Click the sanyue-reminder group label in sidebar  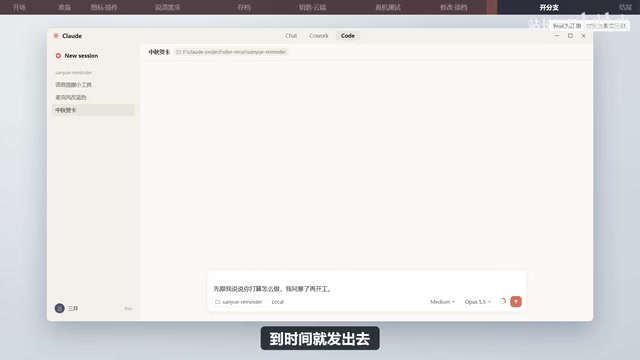[x=73, y=73]
